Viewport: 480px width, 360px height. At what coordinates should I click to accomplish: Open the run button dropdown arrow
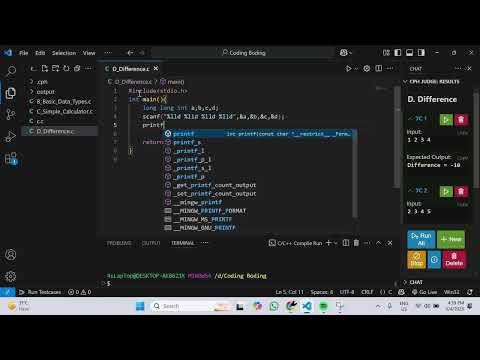click(356, 69)
